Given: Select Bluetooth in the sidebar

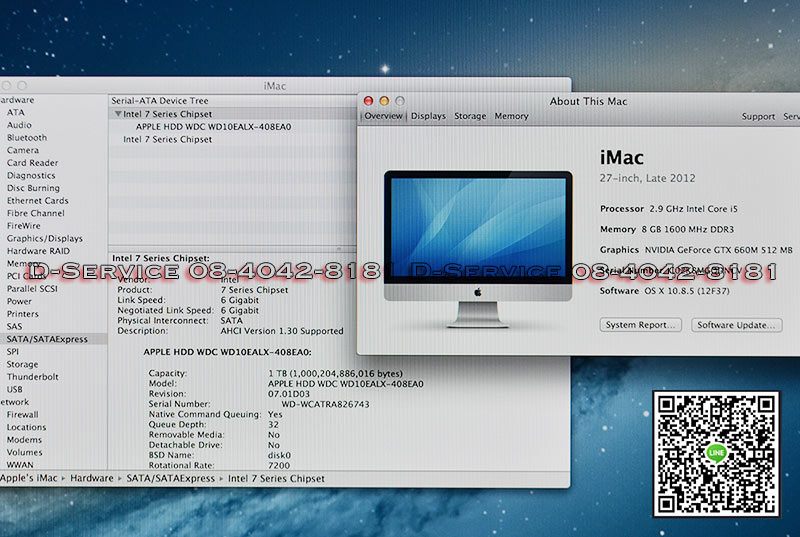Looking at the screenshot, I should pyautogui.click(x=27, y=138).
